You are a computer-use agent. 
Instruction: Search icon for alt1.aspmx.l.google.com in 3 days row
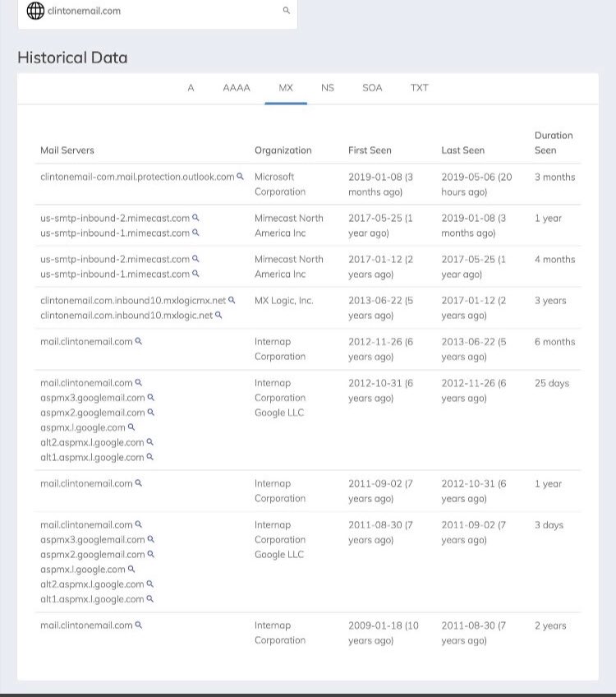click(x=150, y=598)
